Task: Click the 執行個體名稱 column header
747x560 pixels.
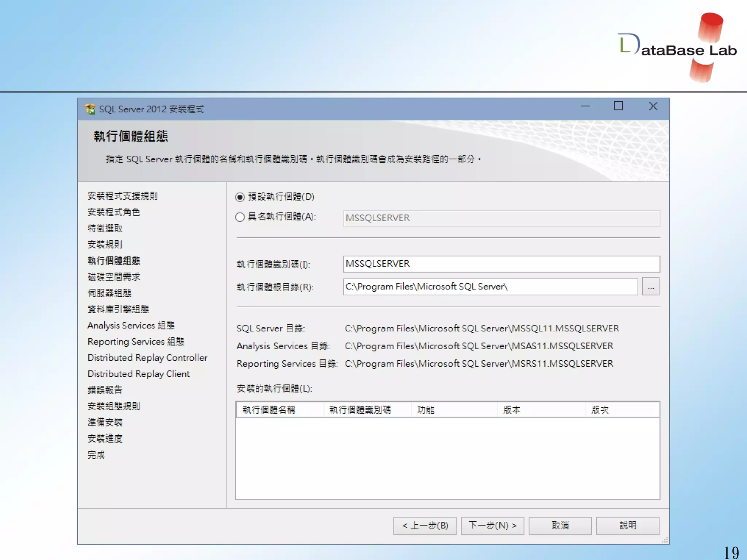Action: tap(280, 410)
